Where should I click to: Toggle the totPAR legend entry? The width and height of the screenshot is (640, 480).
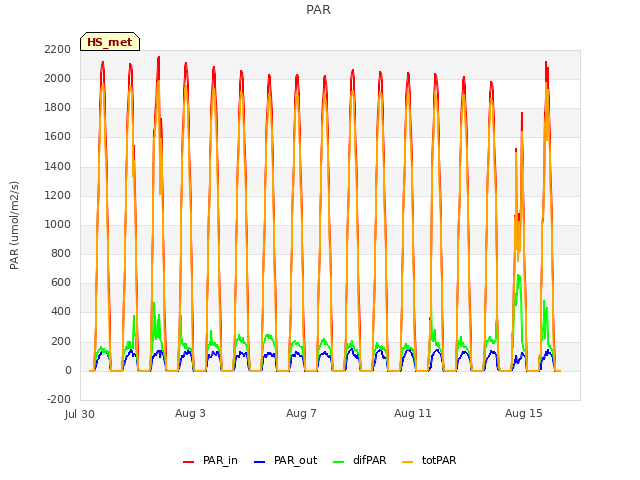[x=429, y=460]
